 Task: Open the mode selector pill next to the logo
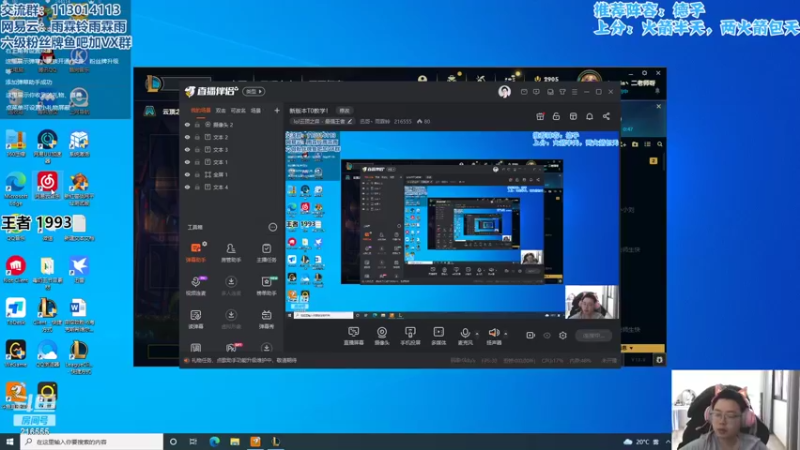[x=254, y=91]
